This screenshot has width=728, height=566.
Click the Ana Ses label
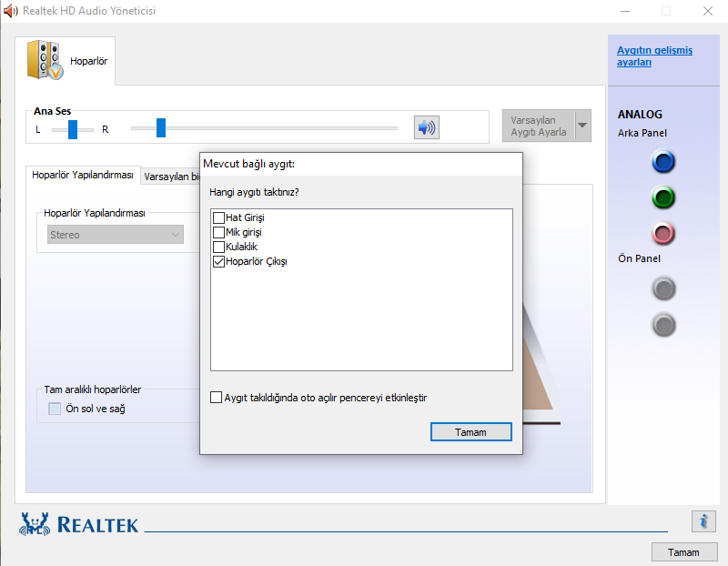click(x=53, y=111)
